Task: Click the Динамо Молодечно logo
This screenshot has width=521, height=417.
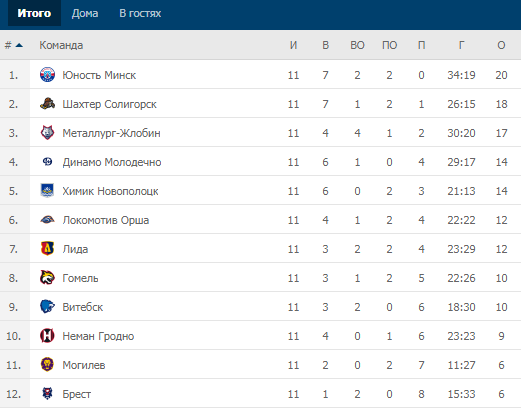Action: click(47, 162)
